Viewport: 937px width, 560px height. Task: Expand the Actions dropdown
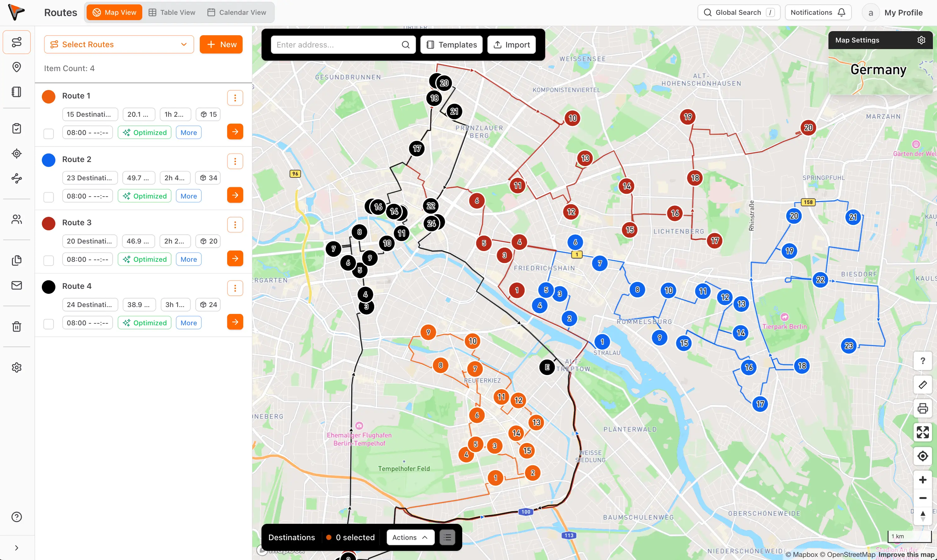[x=410, y=537]
